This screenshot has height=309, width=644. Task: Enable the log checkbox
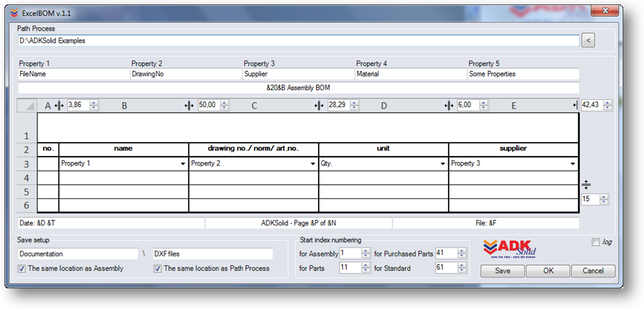[x=595, y=242]
